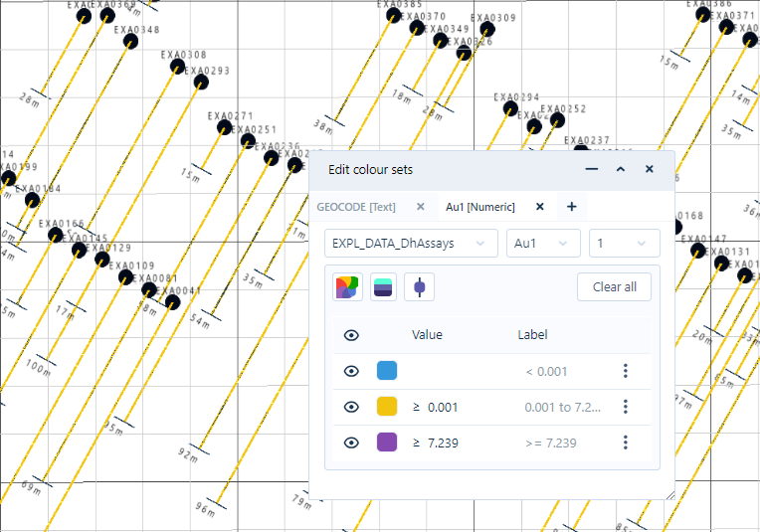Close the Edit colour sets dialog

(x=650, y=169)
